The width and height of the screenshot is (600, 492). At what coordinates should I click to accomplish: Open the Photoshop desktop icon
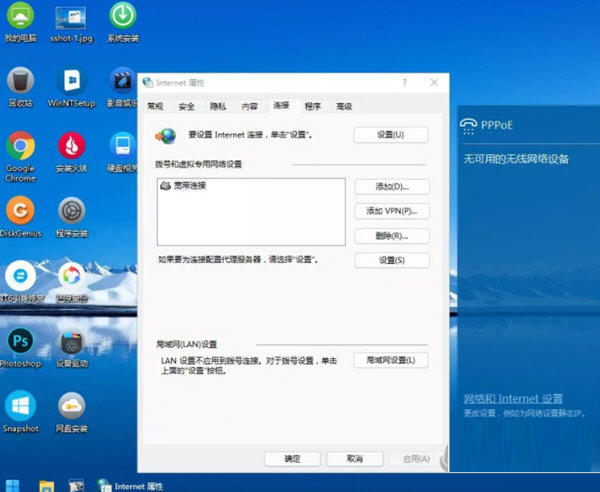[x=20, y=341]
